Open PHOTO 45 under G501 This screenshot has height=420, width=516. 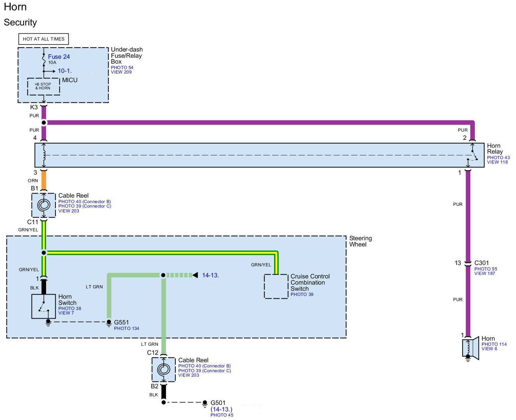pos(222,415)
